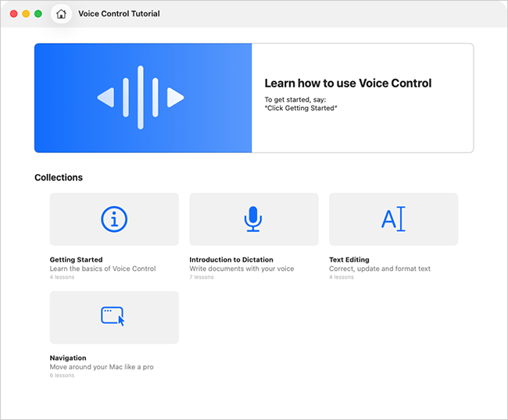Click the text cursor icon for Text Editing
The height and width of the screenshot is (420, 508).
[x=393, y=219]
